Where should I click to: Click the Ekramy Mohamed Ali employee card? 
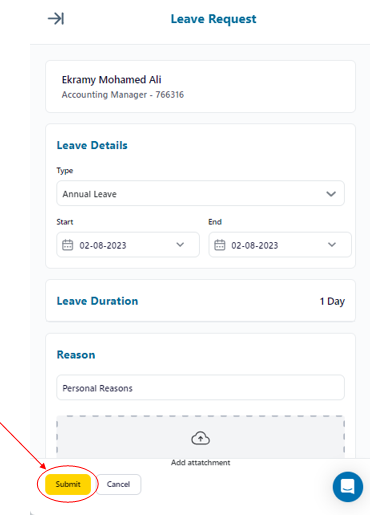pos(200,86)
